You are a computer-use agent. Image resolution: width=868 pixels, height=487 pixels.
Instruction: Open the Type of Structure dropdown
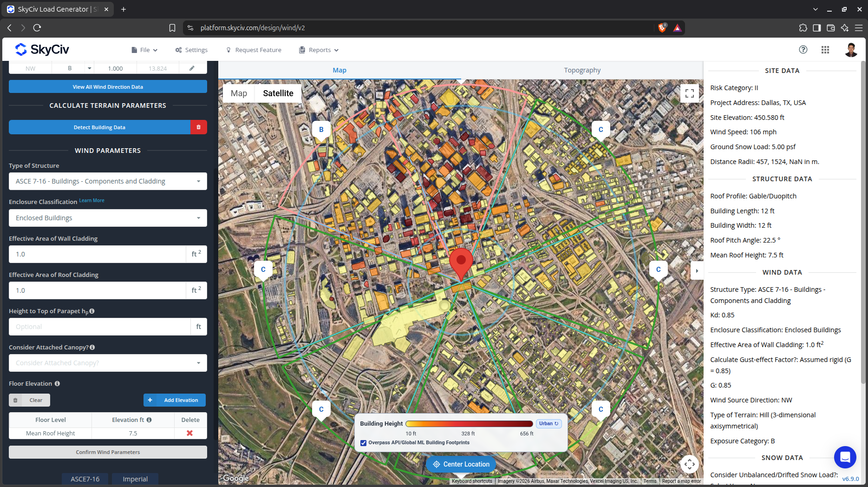click(x=108, y=181)
